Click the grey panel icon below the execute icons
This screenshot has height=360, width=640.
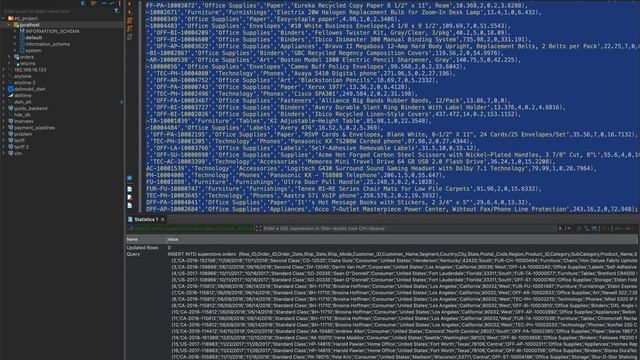click(130, 37)
